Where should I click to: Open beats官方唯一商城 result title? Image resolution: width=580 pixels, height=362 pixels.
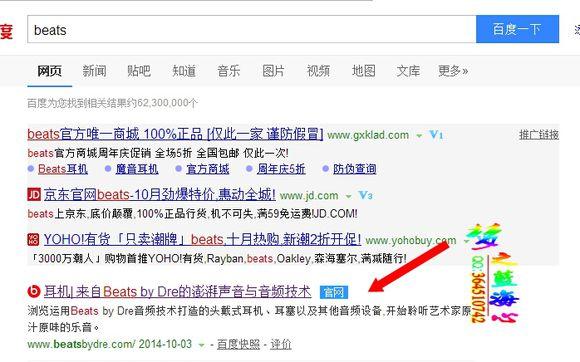(x=175, y=134)
